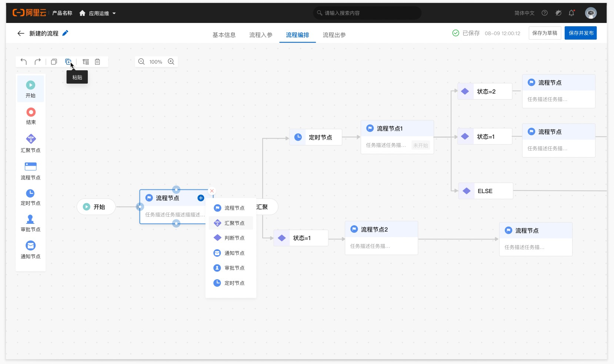The width and height of the screenshot is (614, 364).
Task: Switch to the 流程入参 tab
Action: click(261, 35)
